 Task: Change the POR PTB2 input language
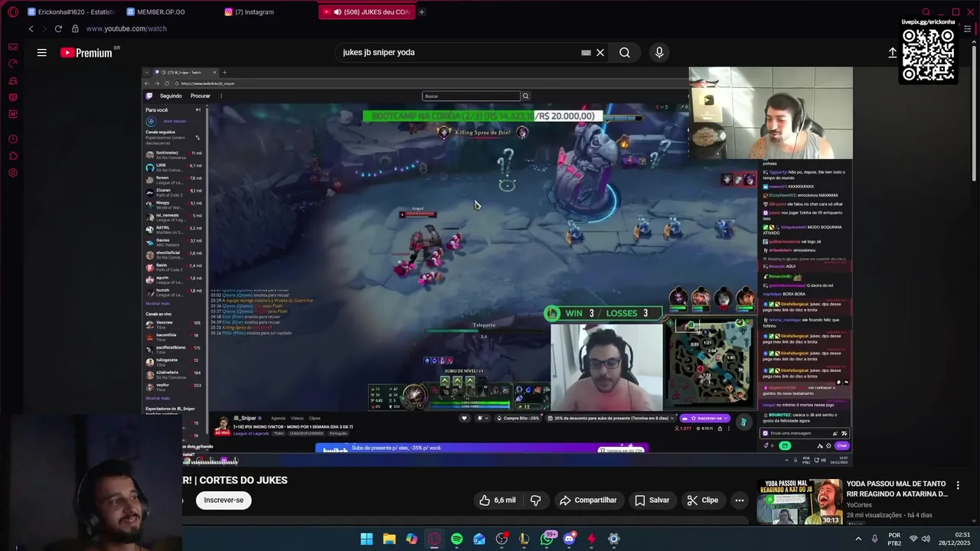coord(894,539)
